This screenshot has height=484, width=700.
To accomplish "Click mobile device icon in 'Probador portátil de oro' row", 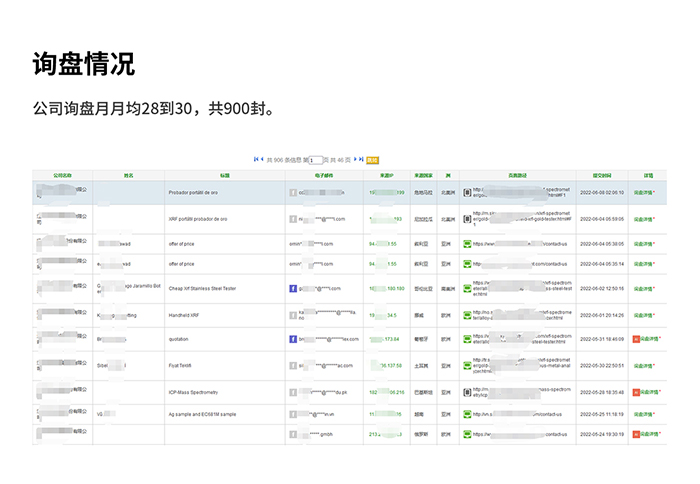I will (467, 192).
